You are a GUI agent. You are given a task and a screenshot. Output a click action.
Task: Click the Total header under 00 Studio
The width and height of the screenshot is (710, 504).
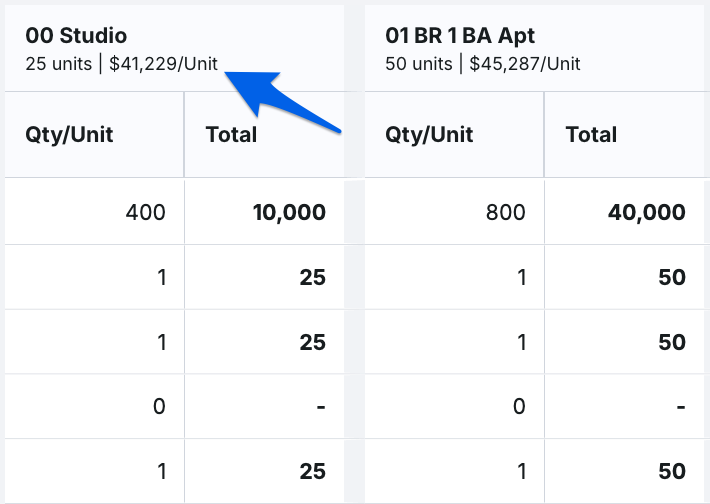tap(264, 134)
